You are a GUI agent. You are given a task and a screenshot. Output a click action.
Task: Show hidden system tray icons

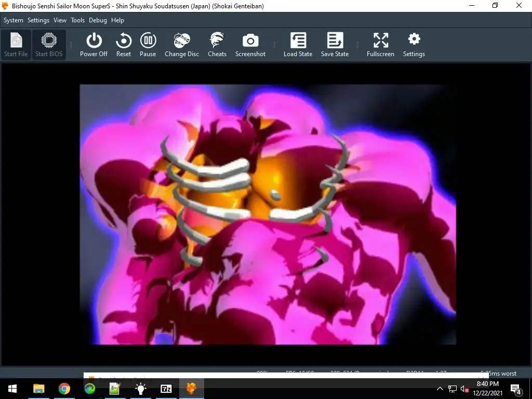(440, 389)
